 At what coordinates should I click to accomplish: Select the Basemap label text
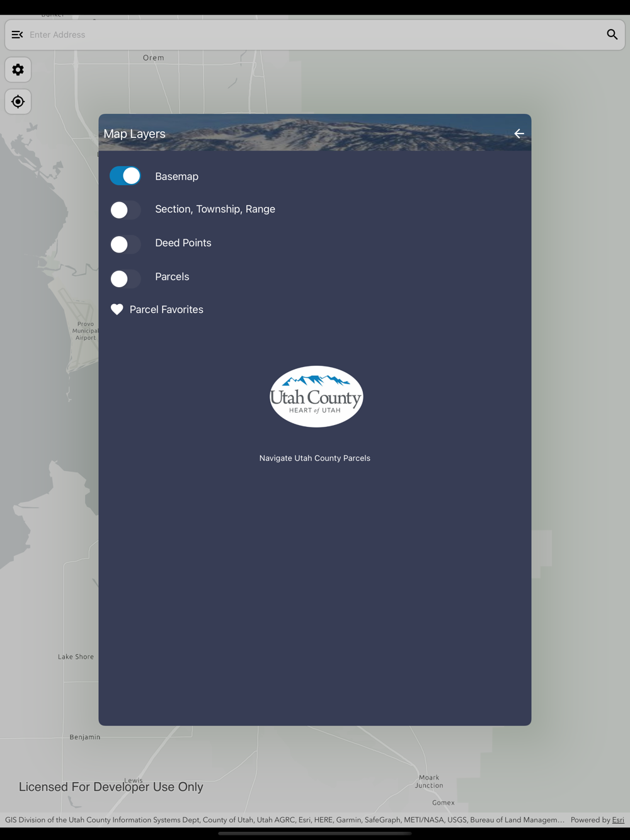176,176
